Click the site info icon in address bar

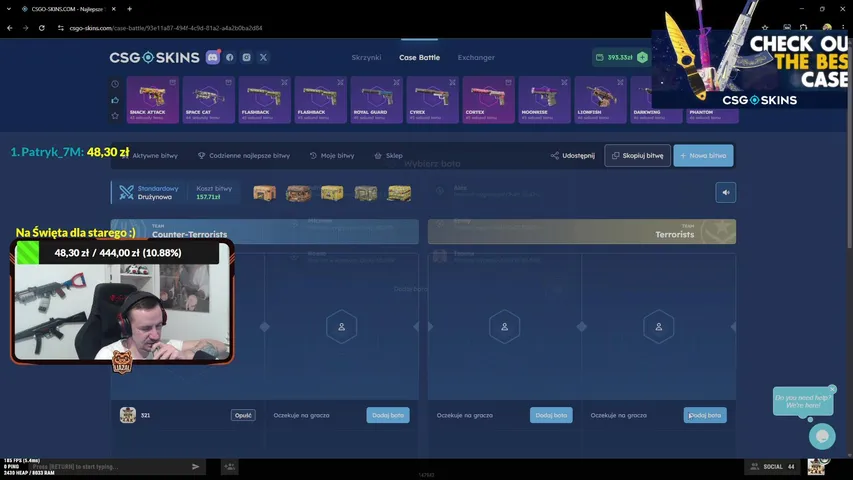60,28
